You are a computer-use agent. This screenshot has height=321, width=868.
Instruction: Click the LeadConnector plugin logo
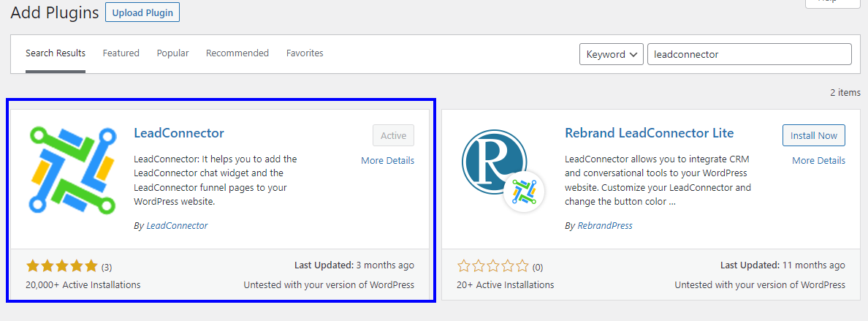point(72,170)
